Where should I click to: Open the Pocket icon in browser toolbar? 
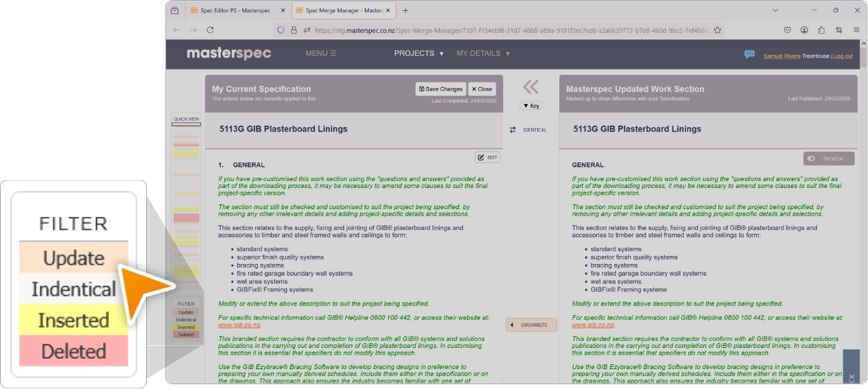click(x=788, y=30)
